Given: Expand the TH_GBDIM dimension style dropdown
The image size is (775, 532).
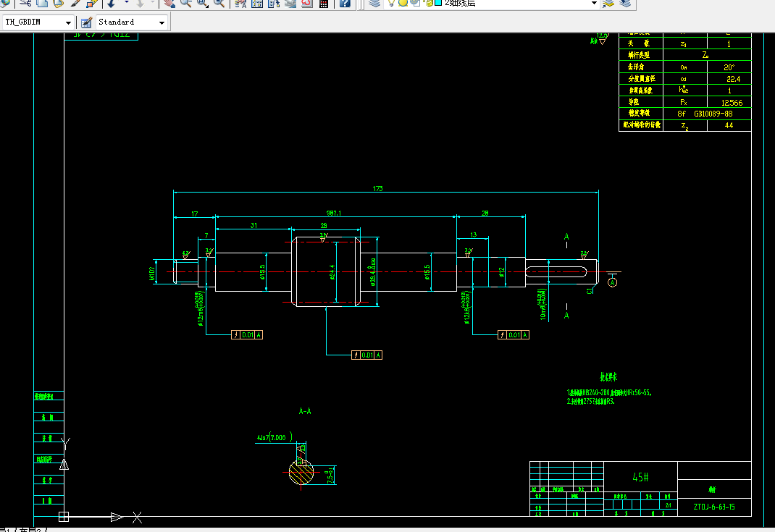Looking at the screenshot, I should (x=68, y=22).
